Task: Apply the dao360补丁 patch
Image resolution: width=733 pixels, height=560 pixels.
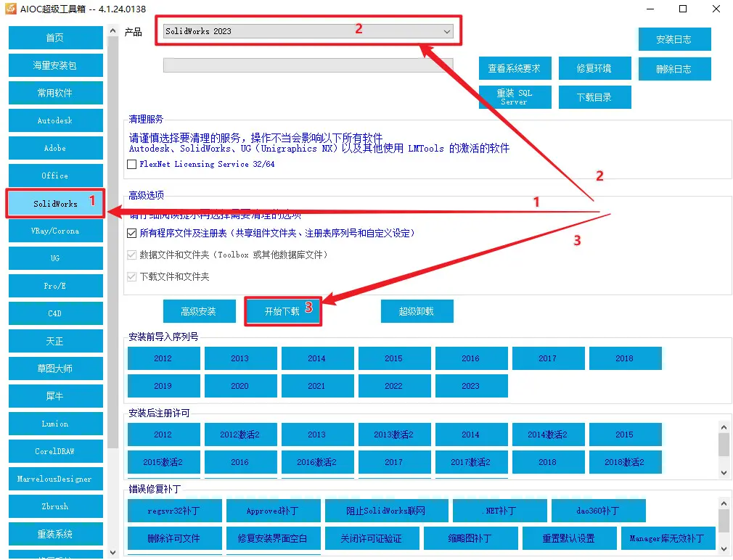Action: point(598,511)
